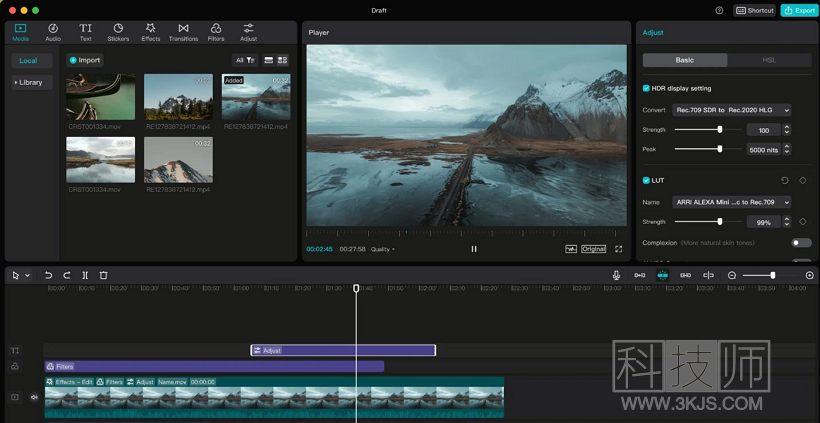The image size is (820, 423).
Task: Add keyframe for LUT Strength
Action: (802, 222)
